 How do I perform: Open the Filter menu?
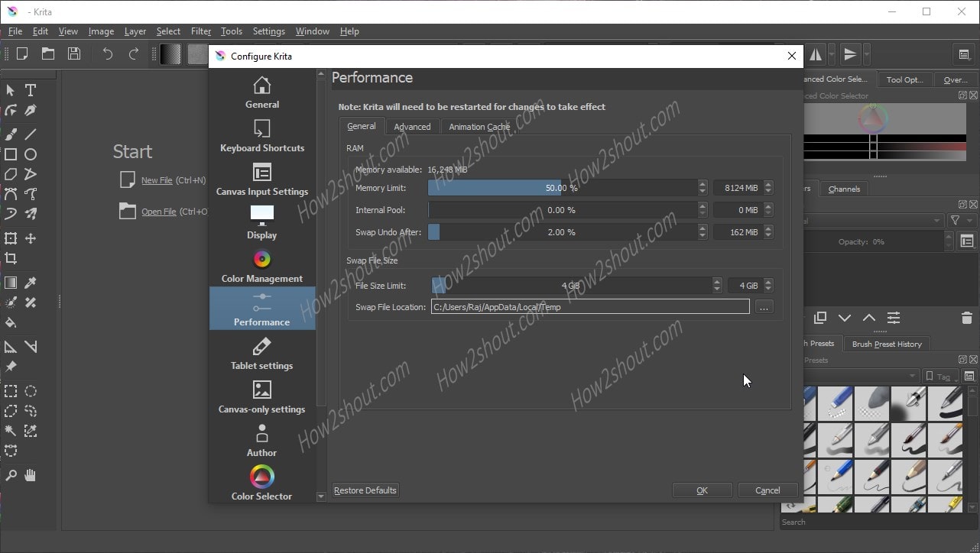(201, 31)
